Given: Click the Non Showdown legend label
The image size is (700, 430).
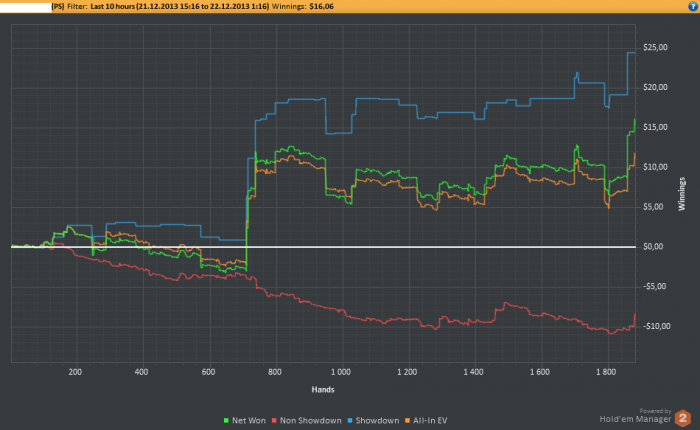Looking at the screenshot, I should pyautogui.click(x=311, y=421).
